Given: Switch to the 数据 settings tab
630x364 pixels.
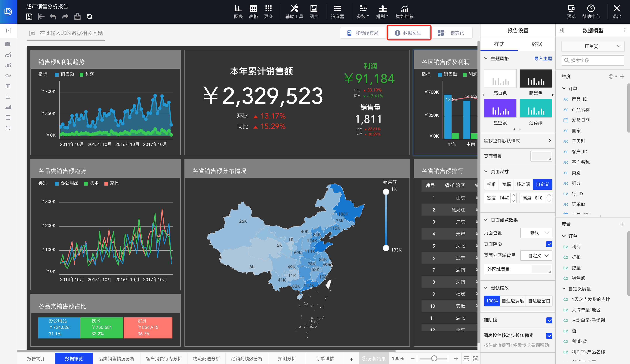Looking at the screenshot, I should (x=536, y=44).
